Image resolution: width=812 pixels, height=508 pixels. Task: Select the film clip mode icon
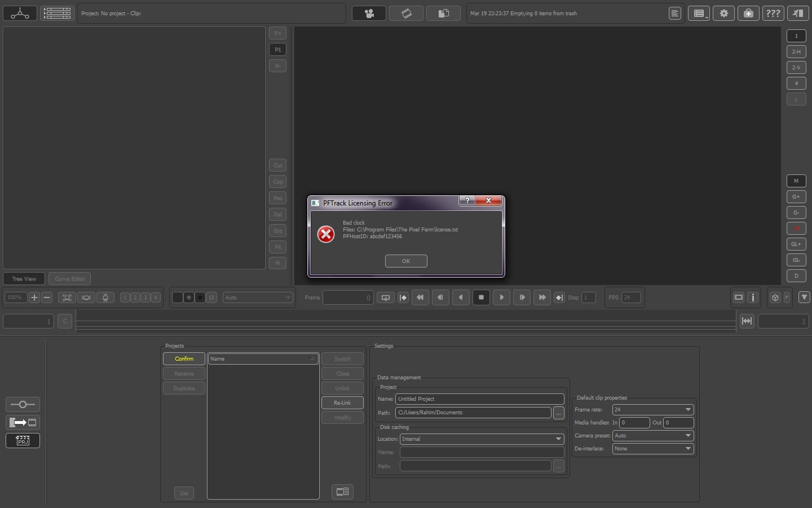click(407, 13)
